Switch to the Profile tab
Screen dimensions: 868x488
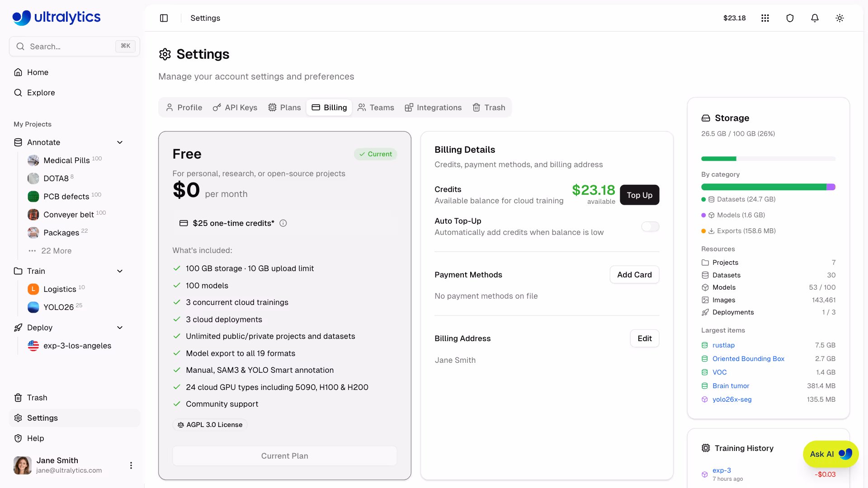pyautogui.click(x=184, y=108)
